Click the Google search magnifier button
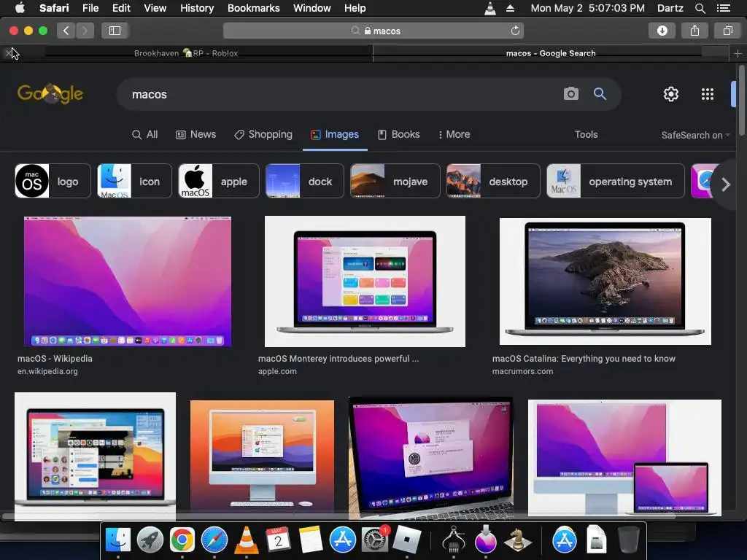 click(x=600, y=94)
